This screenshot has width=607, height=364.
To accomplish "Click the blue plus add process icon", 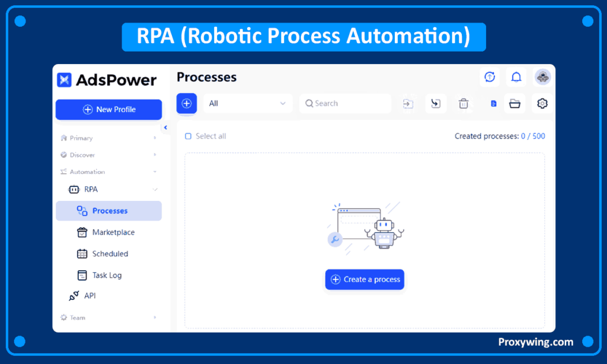I will click(187, 103).
